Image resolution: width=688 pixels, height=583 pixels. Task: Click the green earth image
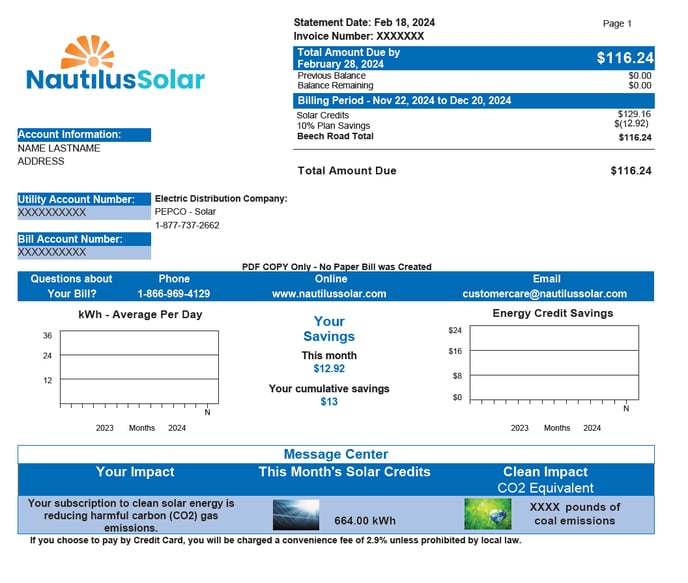coord(487,514)
